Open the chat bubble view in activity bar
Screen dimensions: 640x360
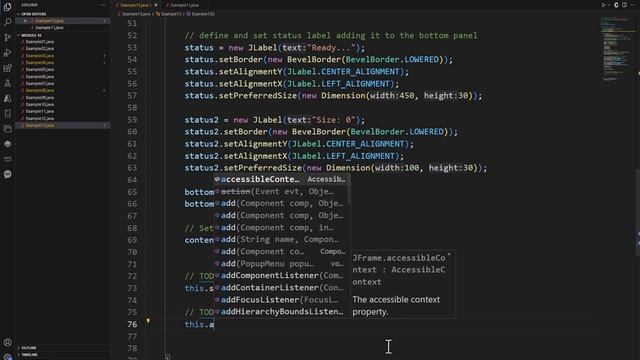coord(7,174)
